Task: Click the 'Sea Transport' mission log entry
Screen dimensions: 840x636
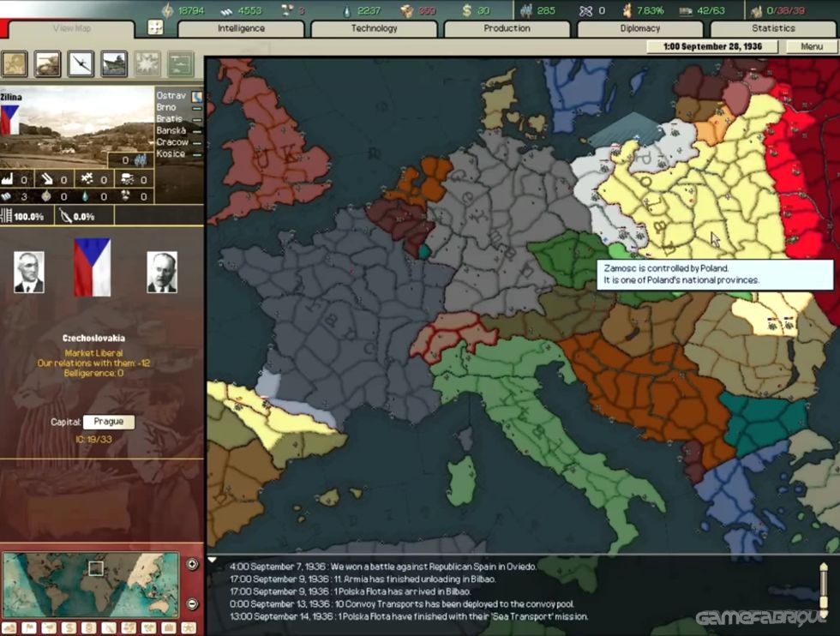Action: pos(409,616)
